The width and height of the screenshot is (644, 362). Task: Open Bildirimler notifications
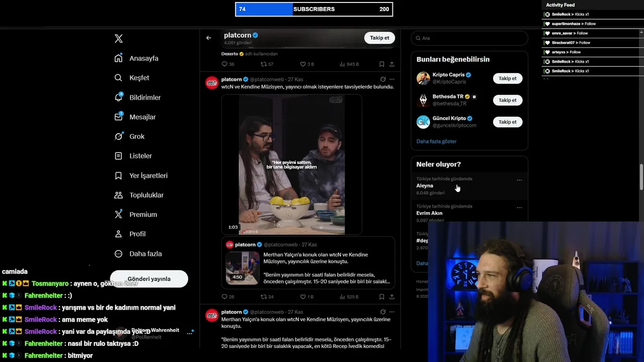(145, 98)
